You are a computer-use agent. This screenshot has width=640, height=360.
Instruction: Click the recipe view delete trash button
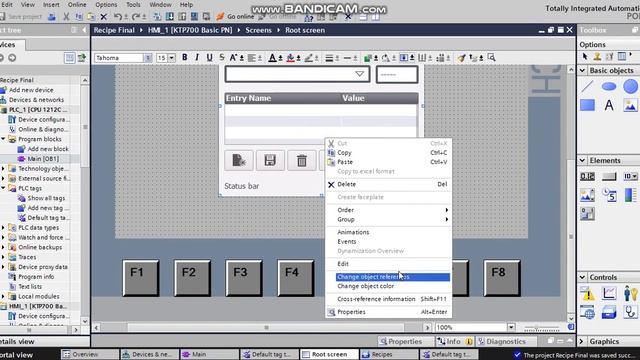tap(302, 160)
